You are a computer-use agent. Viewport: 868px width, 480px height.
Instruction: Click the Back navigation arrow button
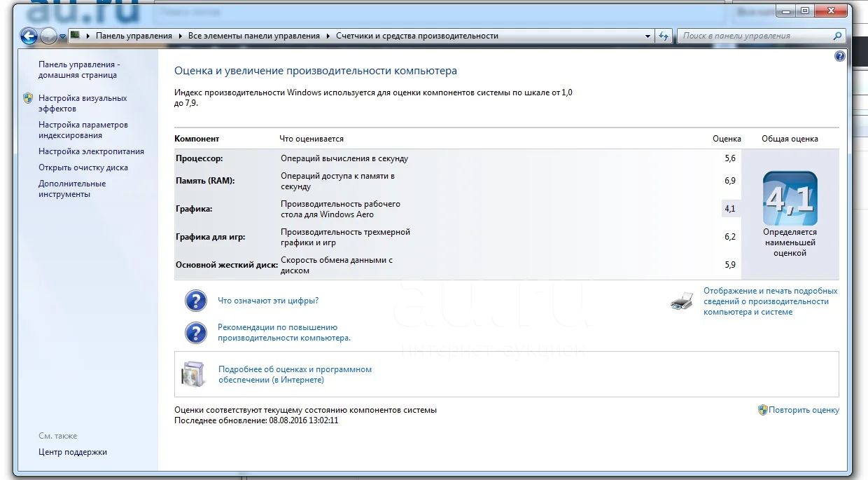29,36
